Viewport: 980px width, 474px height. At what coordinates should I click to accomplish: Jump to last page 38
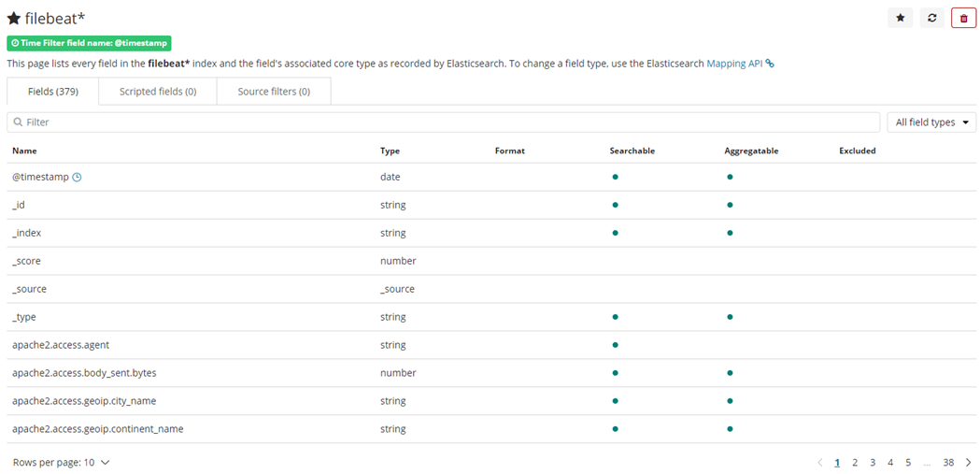(x=949, y=463)
